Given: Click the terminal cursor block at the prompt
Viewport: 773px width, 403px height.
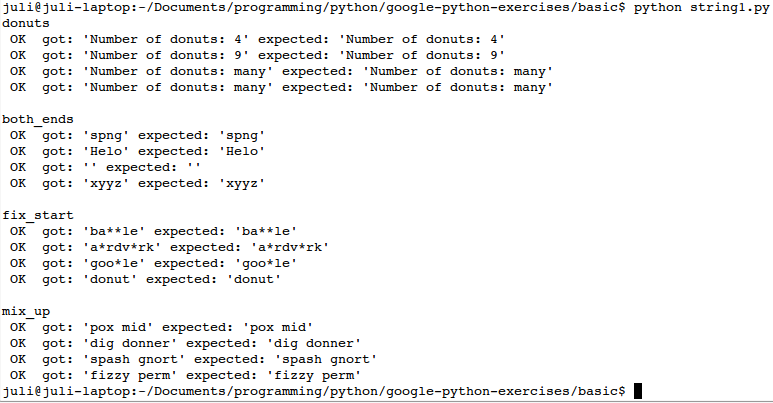Looking at the screenshot, I should (x=637, y=391).
